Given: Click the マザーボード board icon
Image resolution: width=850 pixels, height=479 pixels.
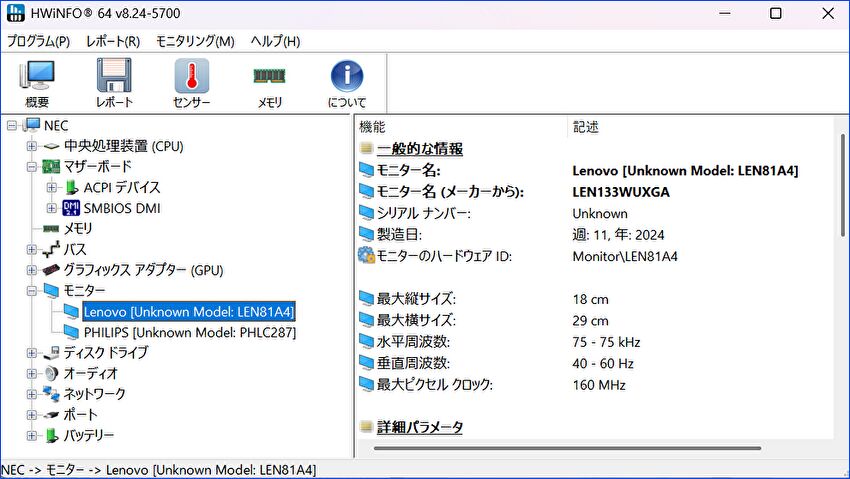Looking at the screenshot, I should point(51,166).
